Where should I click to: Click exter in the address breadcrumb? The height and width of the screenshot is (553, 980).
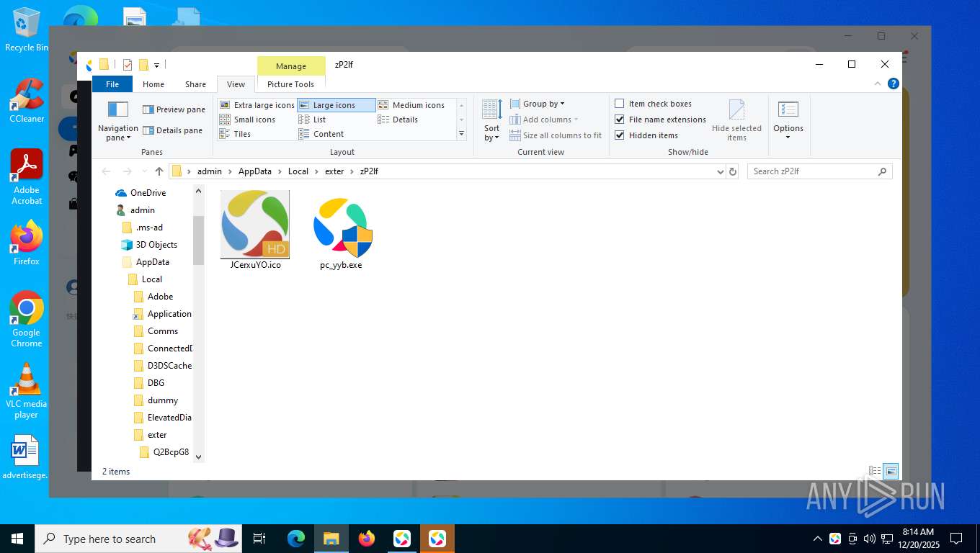pos(334,171)
